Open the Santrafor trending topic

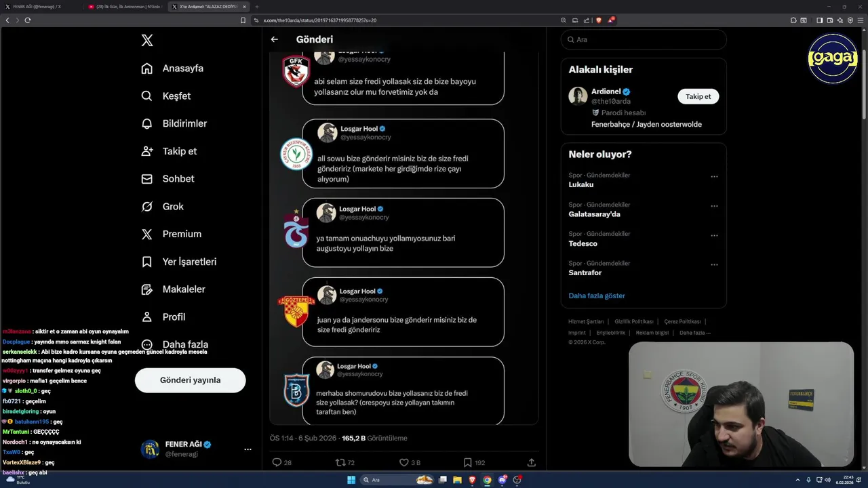(x=585, y=272)
